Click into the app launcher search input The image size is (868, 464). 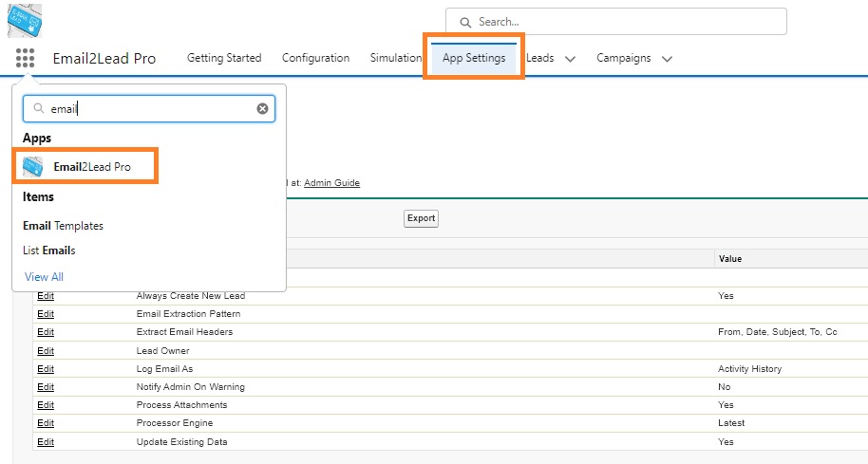point(149,109)
